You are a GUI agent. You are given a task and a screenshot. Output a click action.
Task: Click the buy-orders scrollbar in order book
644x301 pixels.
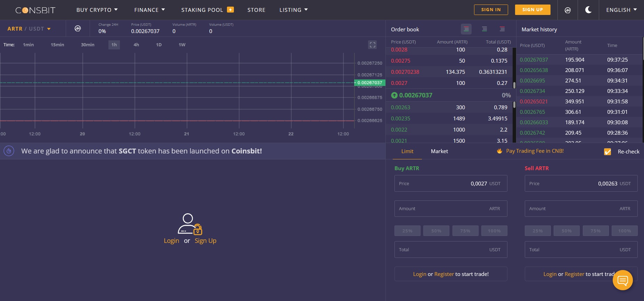pos(514,104)
